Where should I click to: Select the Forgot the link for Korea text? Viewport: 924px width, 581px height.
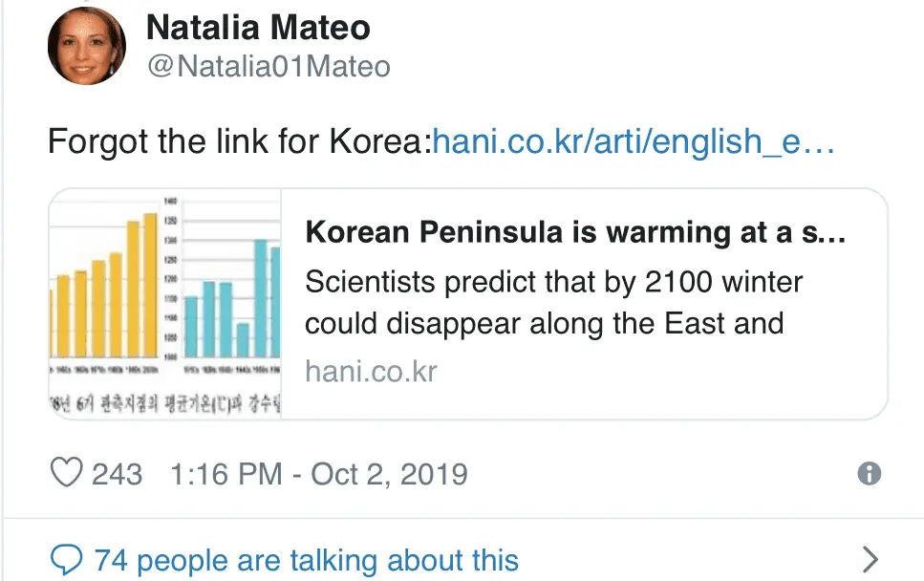tap(239, 143)
